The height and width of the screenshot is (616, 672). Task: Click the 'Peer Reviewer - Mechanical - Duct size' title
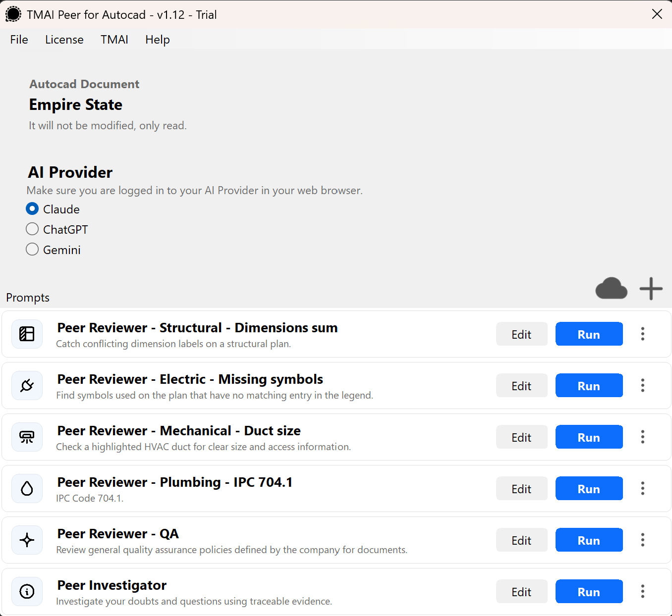coord(179,431)
